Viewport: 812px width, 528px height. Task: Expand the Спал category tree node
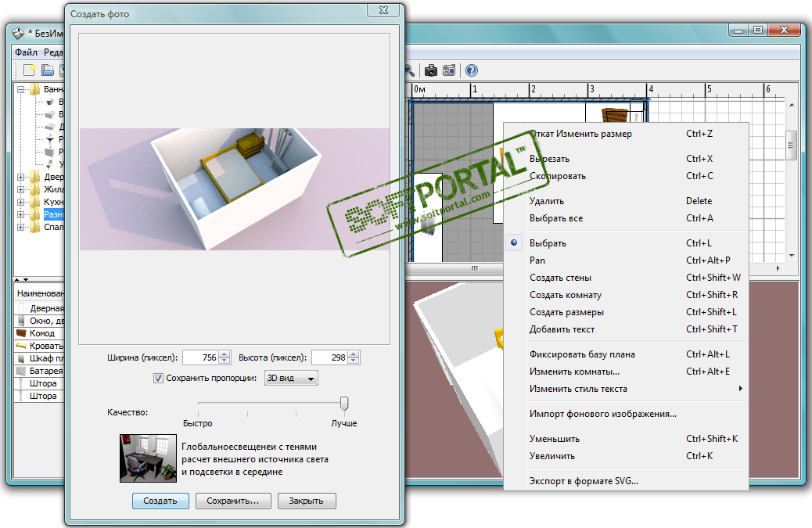tap(20, 227)
